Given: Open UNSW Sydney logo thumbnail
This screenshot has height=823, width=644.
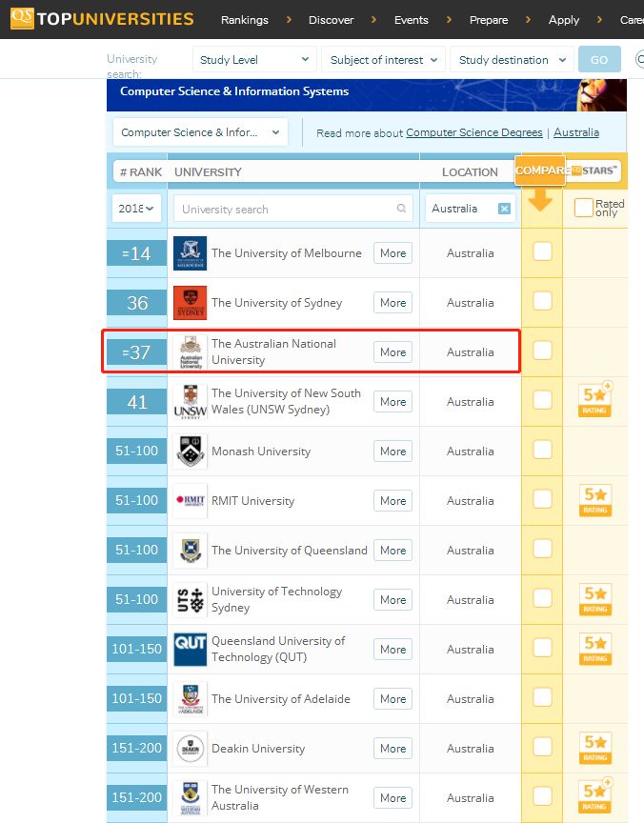Looking at the screenshot, I should click(x=190, y=402).
